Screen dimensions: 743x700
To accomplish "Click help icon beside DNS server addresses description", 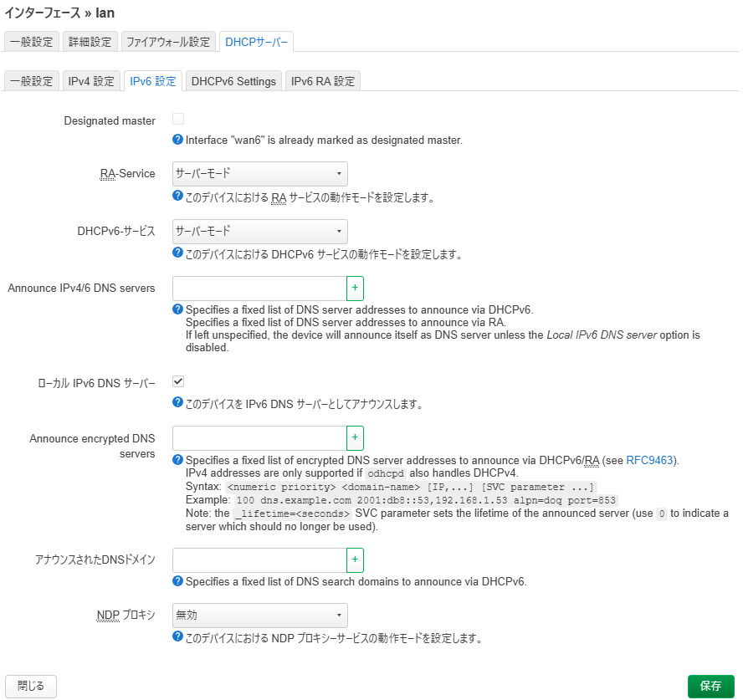I will 177,309.
